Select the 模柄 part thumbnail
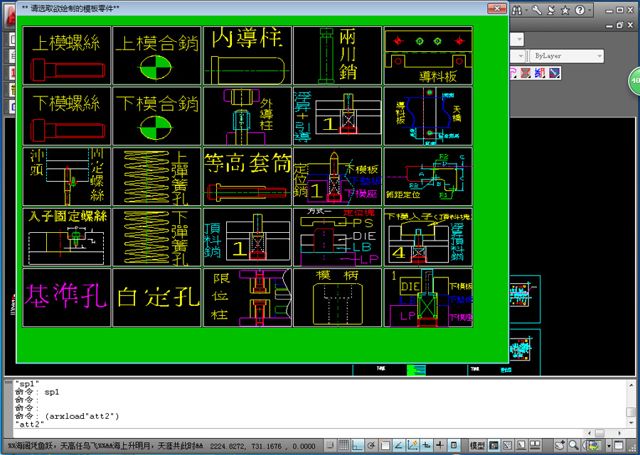Screen dimensions: 640x455 338,297
